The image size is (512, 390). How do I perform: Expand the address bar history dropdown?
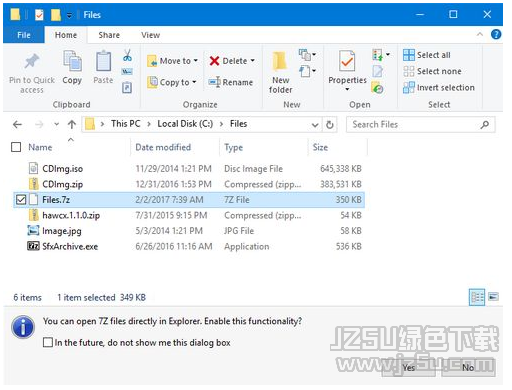[315, 125]
